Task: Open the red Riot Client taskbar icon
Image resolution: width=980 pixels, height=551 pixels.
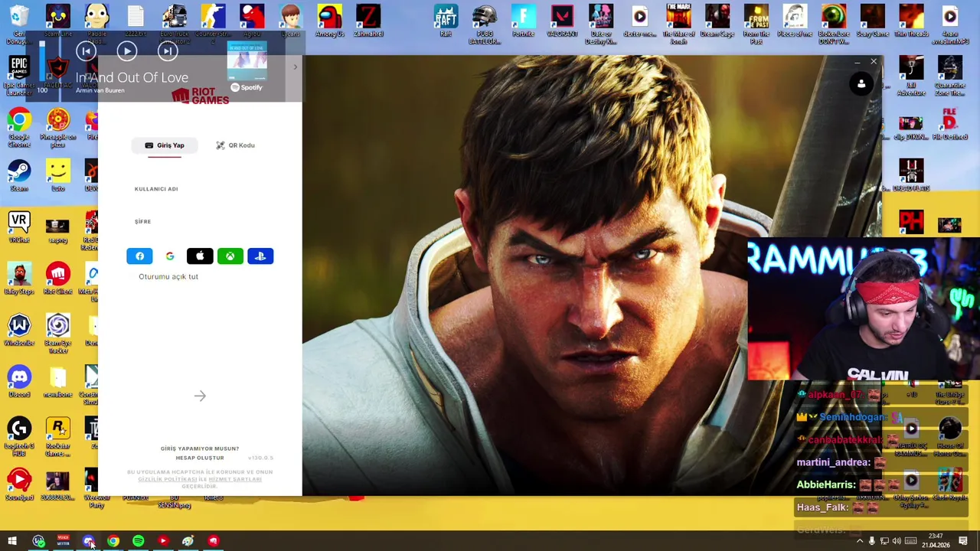Action: coord(213,541)
